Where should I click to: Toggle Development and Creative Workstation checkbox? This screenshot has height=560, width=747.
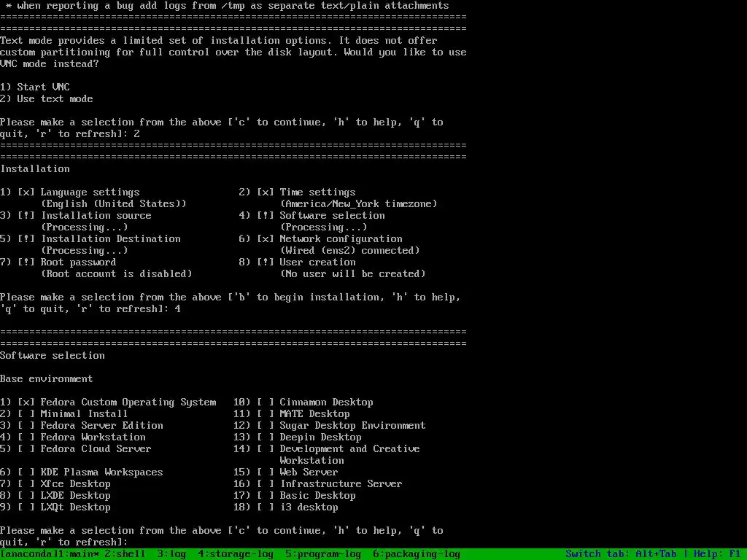[266, 449]
